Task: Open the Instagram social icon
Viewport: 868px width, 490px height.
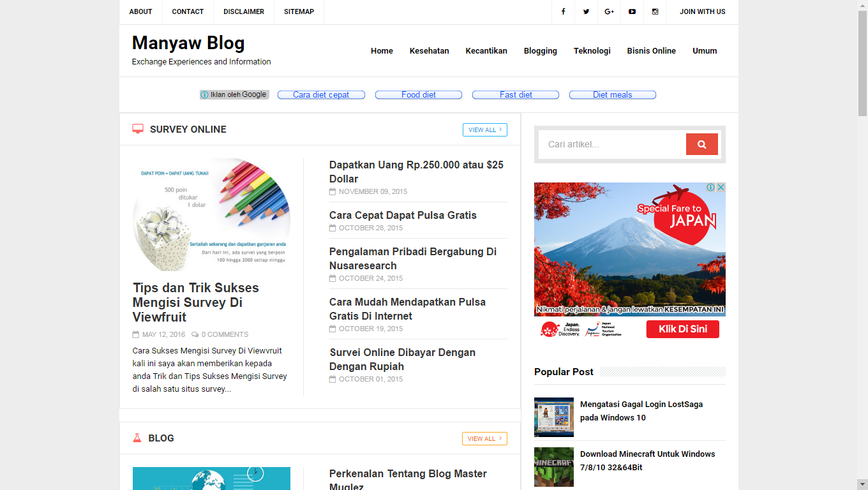Action: point(655,11)
